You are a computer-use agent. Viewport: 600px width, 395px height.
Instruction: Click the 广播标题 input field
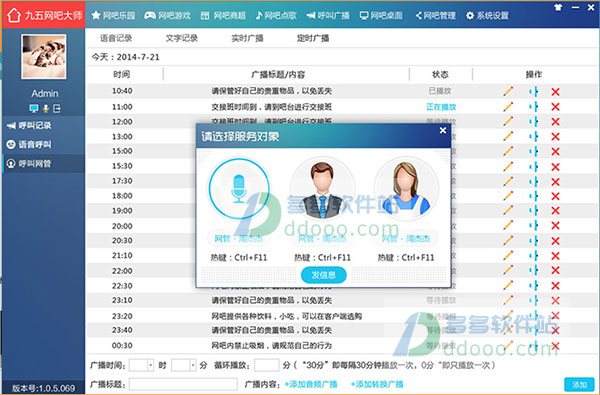tap(183, 384)
